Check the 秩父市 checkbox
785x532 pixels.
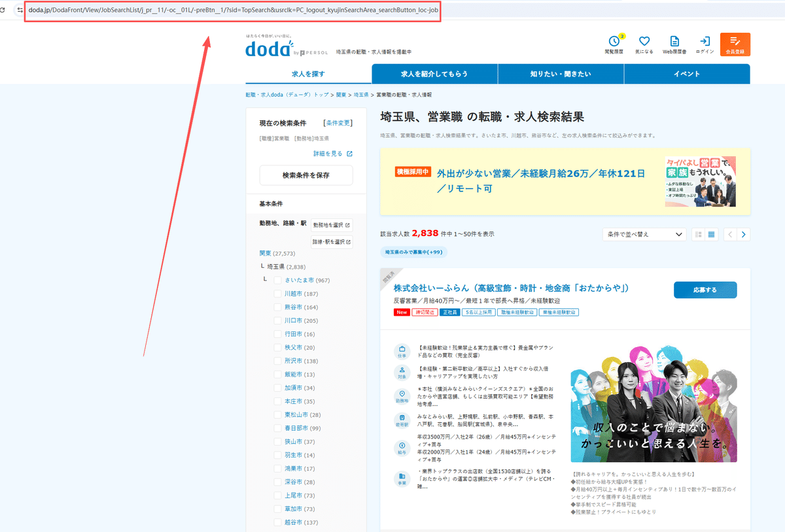(277, 348)
